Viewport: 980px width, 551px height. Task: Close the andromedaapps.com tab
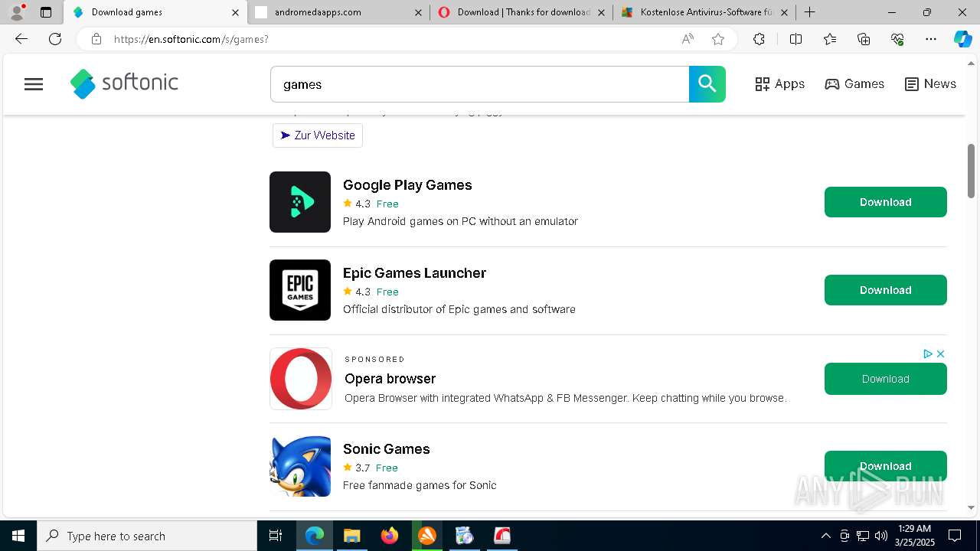tap(418, 12)
